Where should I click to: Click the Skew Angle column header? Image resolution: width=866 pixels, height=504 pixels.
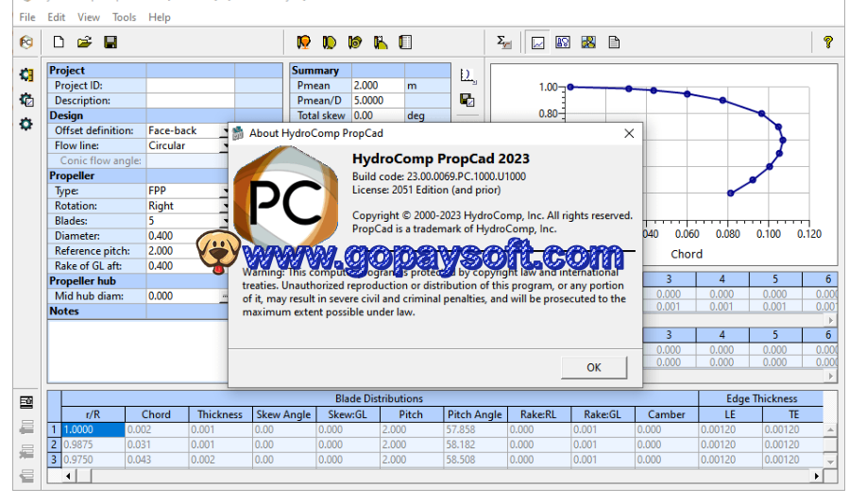click(x=284, y=414)
